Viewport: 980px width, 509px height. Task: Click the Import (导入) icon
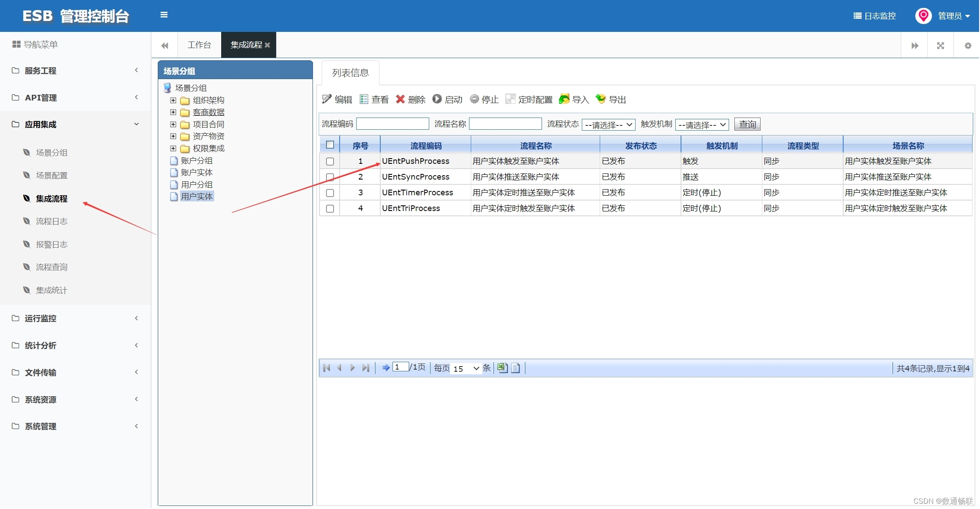[x=564, y=99]
